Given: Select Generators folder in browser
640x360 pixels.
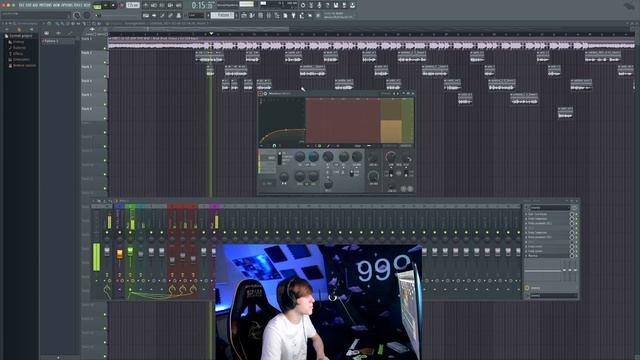Looking at the screenshot, I should point(19,59).
